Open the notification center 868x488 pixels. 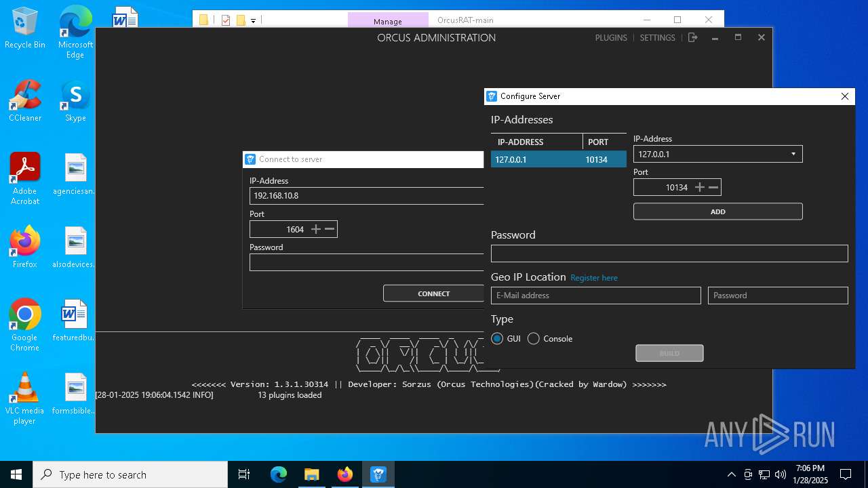846,474
